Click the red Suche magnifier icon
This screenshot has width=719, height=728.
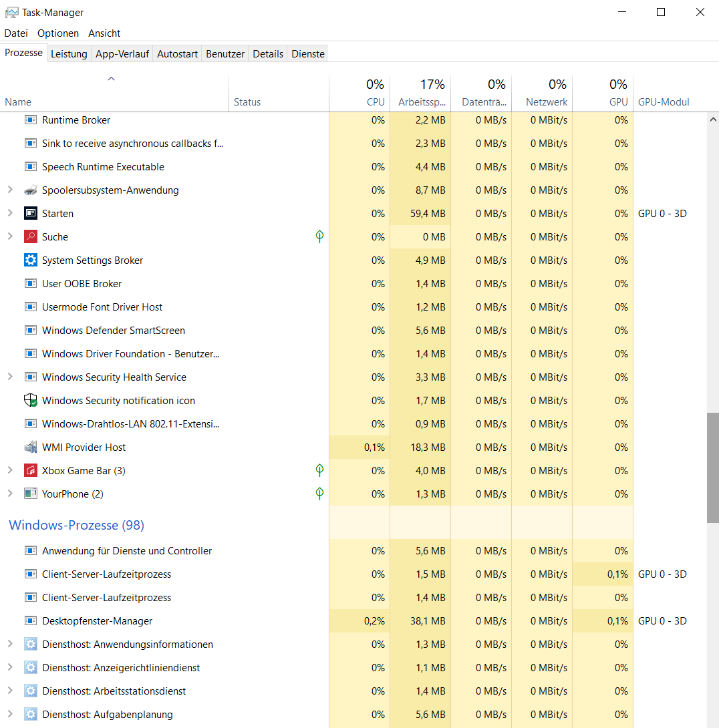(x=31, y=237)
